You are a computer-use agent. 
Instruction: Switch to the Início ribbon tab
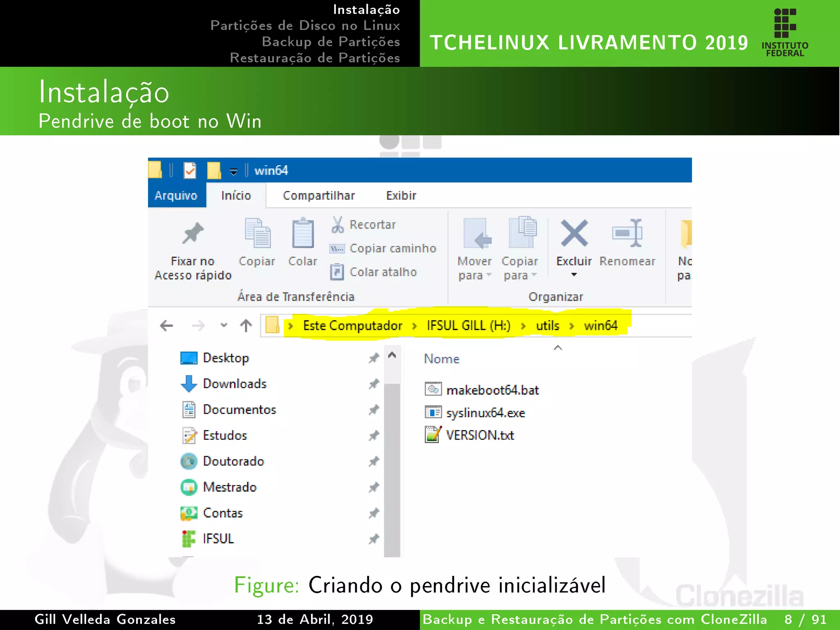[236, 195]
